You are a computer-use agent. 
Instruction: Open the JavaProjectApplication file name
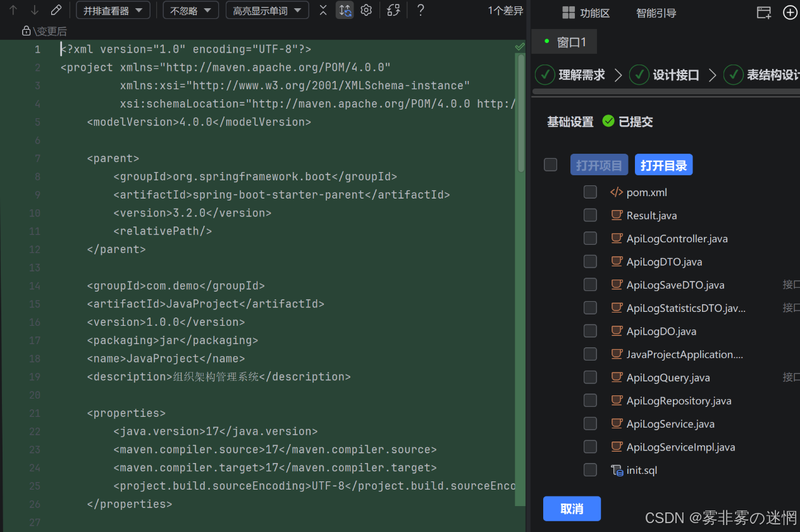(685, 354)
